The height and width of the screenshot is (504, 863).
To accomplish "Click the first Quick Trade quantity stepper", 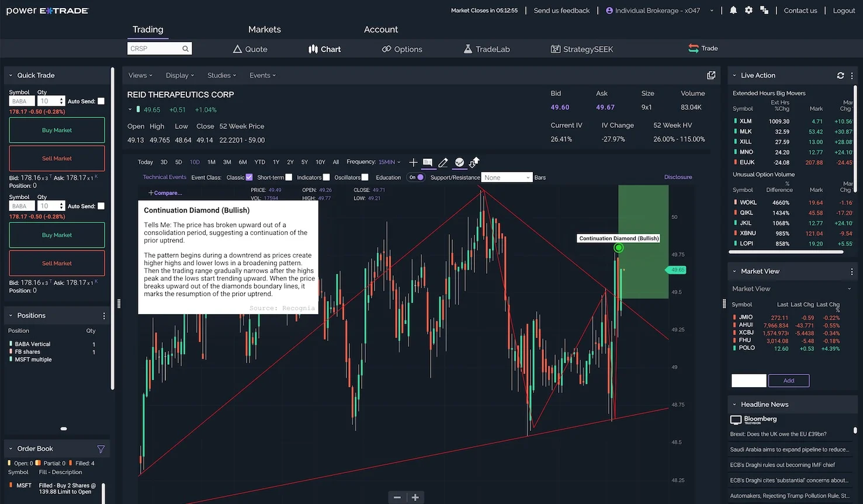I will [x=62, y=101].
